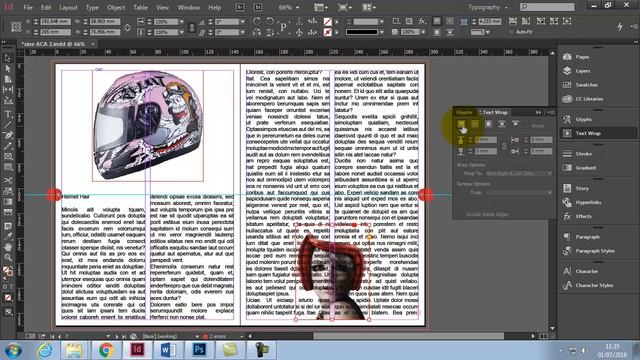Toggle the Invert checkbox in Text Wrap
The height and width of the screenshot is (360, 640).
click(x=527, y=126)
